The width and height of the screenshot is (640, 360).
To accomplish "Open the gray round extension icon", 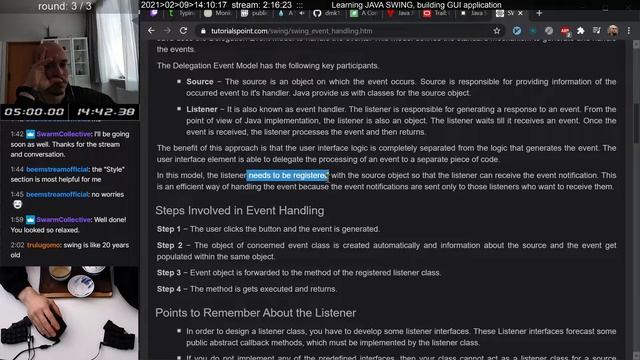I will pyautogui.click(x=549, y=31).
